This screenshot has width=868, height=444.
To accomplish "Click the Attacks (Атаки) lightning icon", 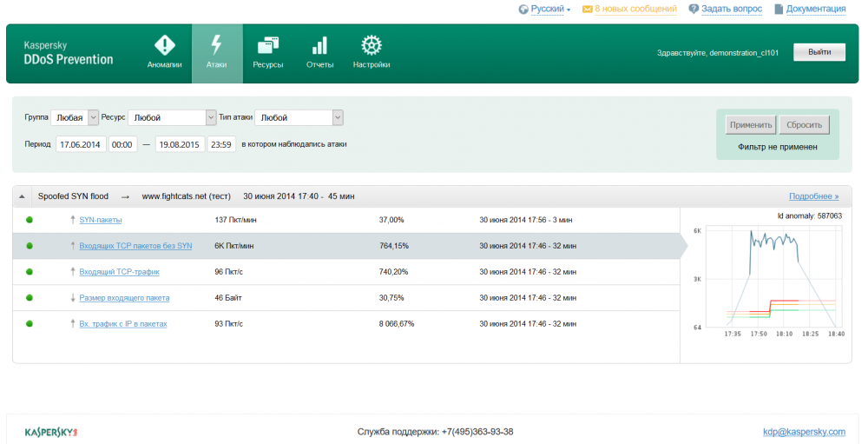I will (x=216, y=46).
